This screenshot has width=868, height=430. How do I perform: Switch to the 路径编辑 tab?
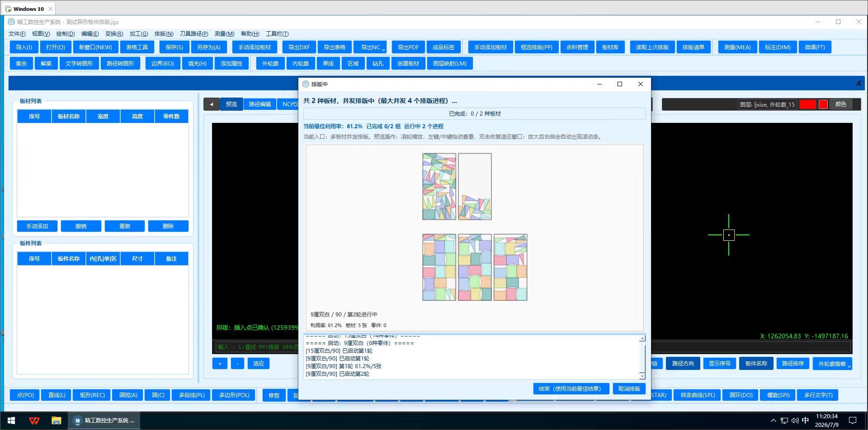tap(260, 104)
